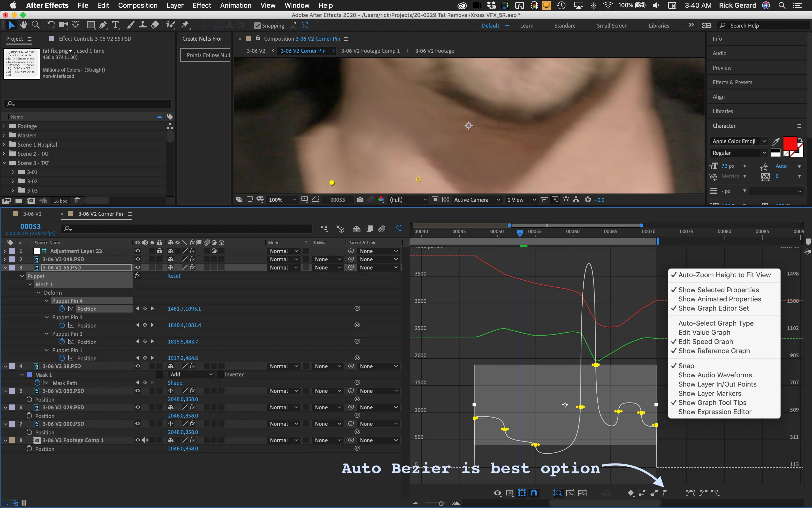Image resolution: width=812 pixels, height=508 pixels.
Task: Click the red fill color swatch
Action: point(789,144)
